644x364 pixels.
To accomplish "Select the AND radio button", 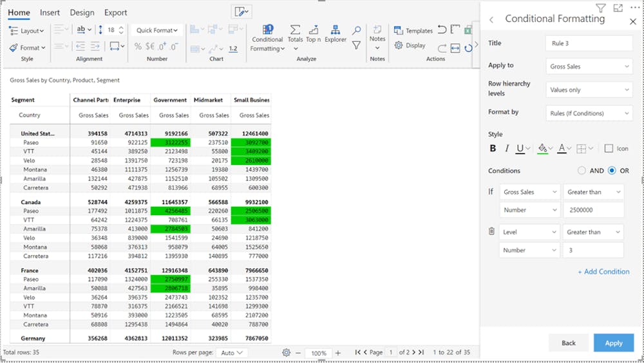I will click(582, 171).
